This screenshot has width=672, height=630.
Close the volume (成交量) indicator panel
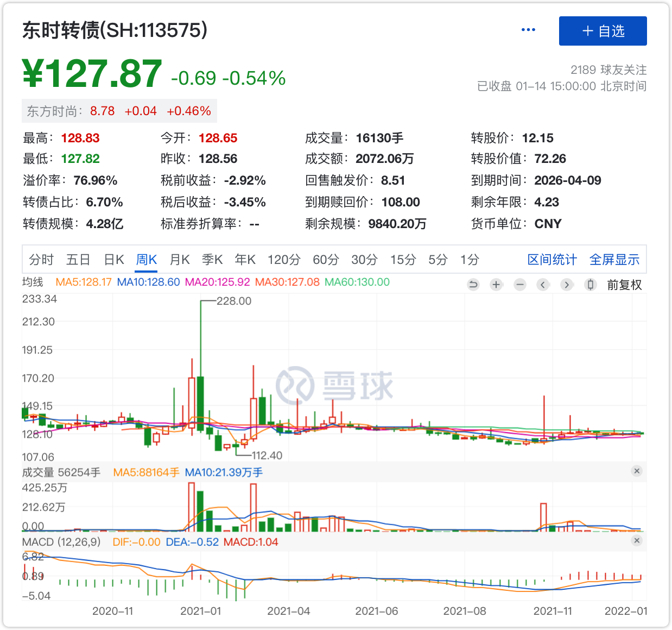tap(637, 471)
